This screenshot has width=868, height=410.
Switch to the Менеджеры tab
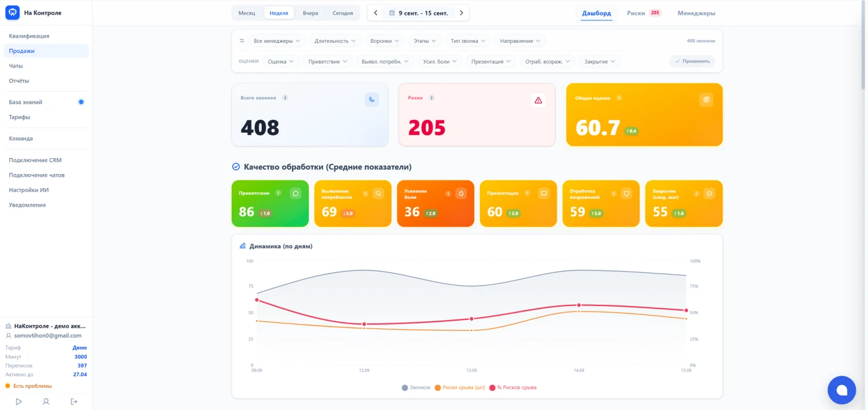(696, 13)
